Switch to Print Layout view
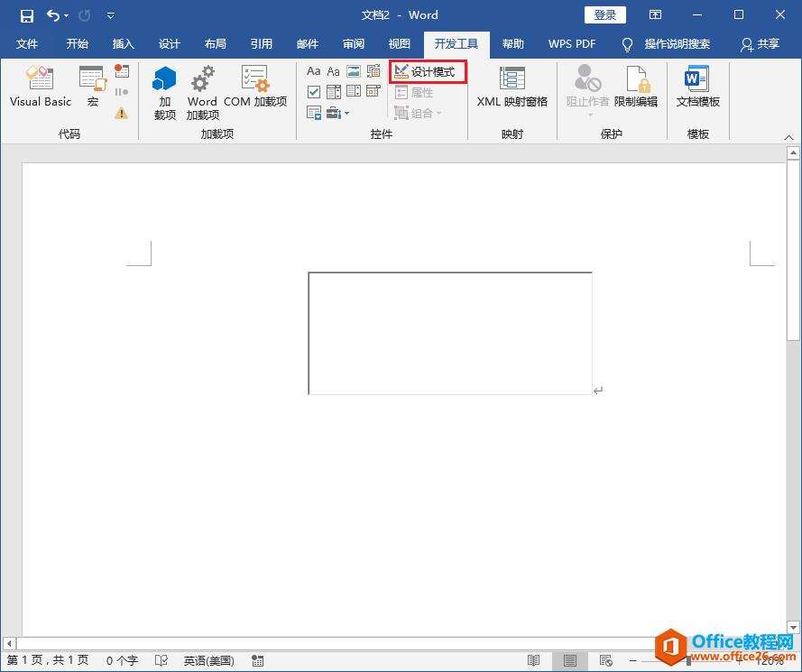The image size is (802, 672). tap(570, 660)
